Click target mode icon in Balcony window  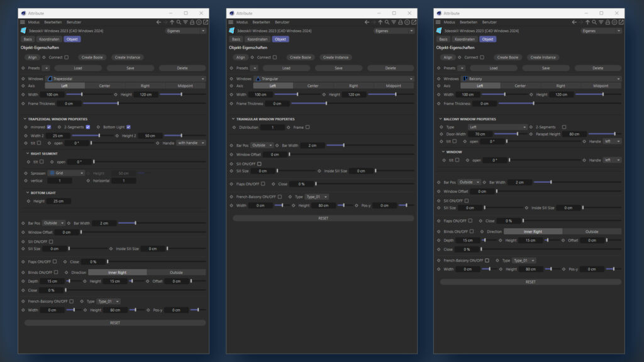[x=614, y=22]
